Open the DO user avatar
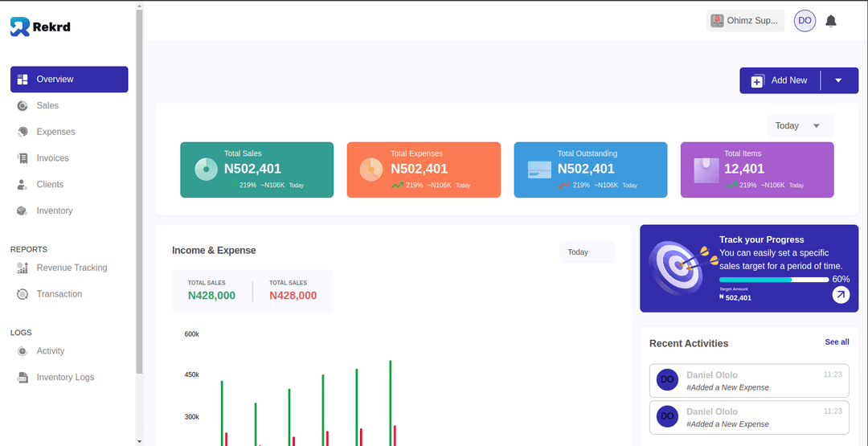This screenshot has width=868, height=446. coord(805,21)
